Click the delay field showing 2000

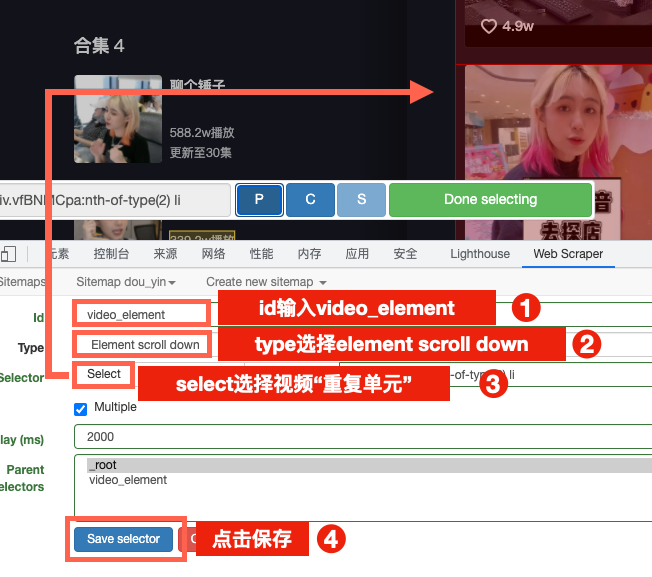(x=360, y=437)
